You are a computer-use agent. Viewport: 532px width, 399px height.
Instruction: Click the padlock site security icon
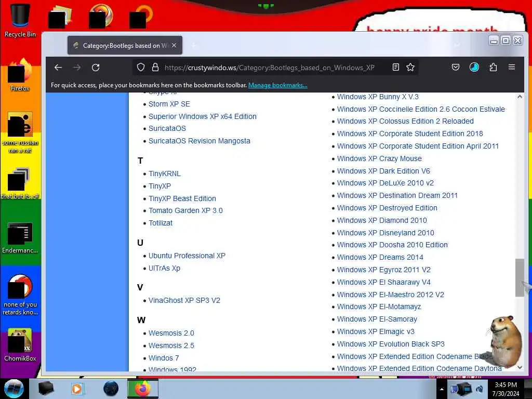click(155, 67)
